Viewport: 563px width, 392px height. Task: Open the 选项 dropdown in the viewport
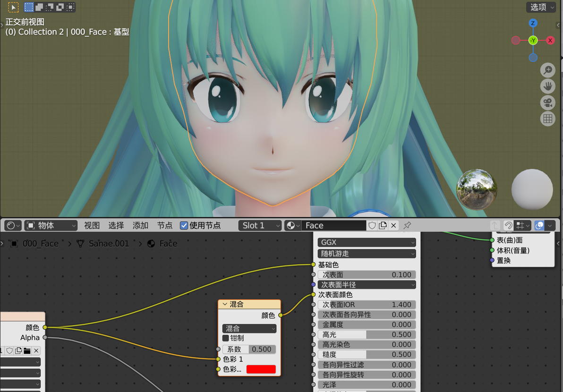pos(541,7)
